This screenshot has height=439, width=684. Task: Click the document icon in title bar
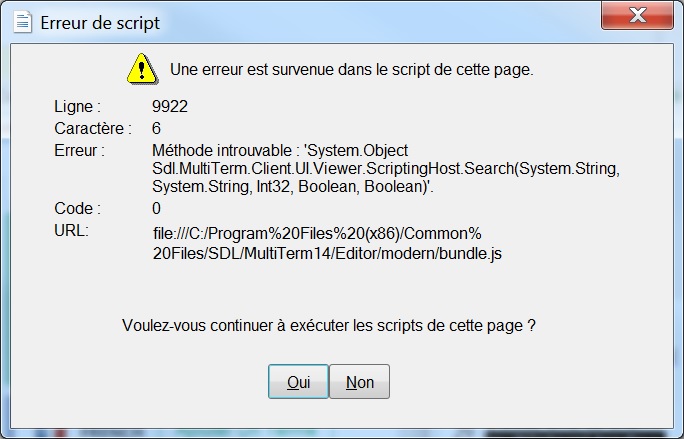(23, 22)
